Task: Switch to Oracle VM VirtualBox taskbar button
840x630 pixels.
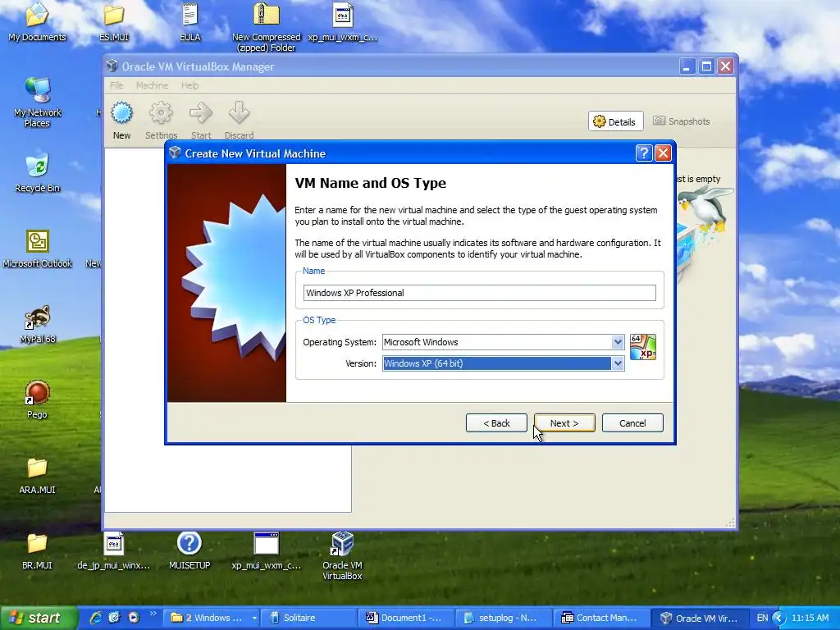Action: point(700,619)
